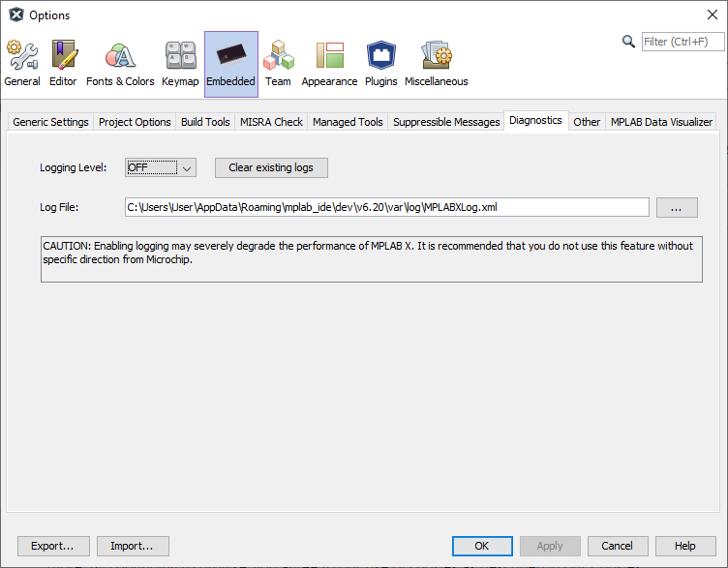Switch to the Other tab

click(587, 122)
